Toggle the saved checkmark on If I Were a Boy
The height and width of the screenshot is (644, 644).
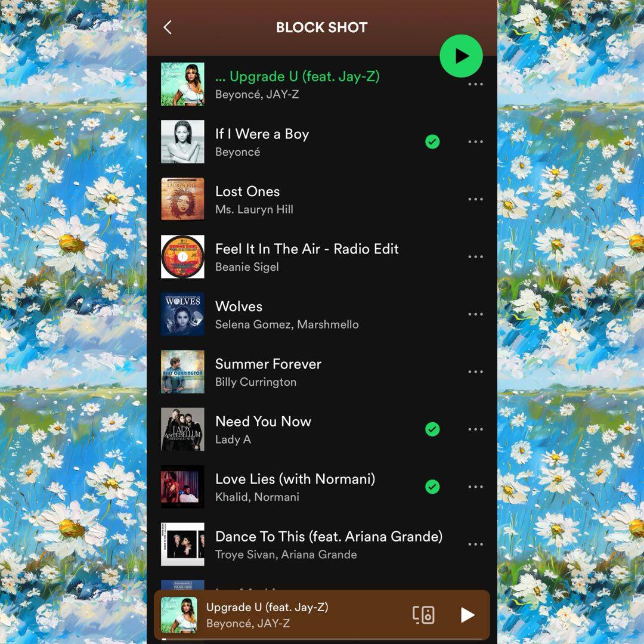click(432, 142)
